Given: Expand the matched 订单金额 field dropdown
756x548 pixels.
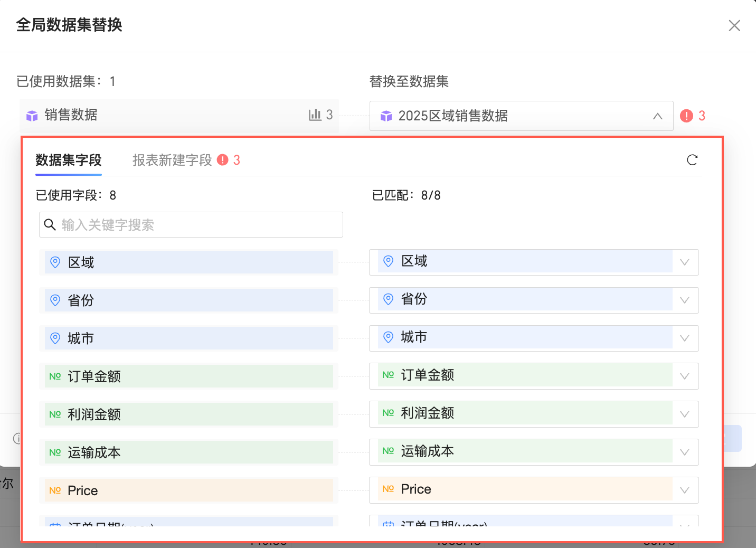Looking at the screenshot, I should (x=685, y=376).
